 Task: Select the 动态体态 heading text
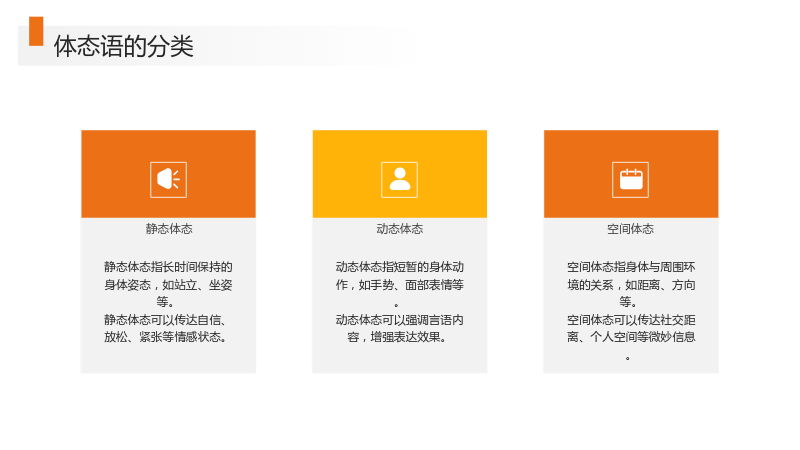(x=399, y=229)
